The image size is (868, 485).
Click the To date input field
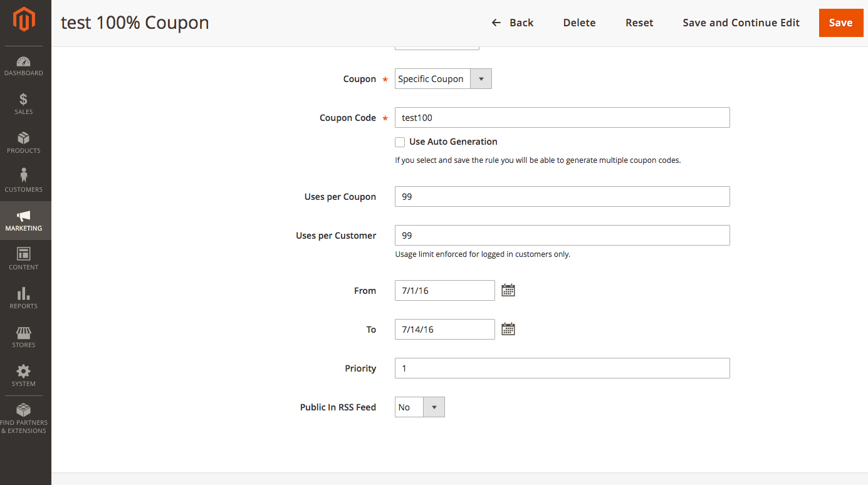445,330
